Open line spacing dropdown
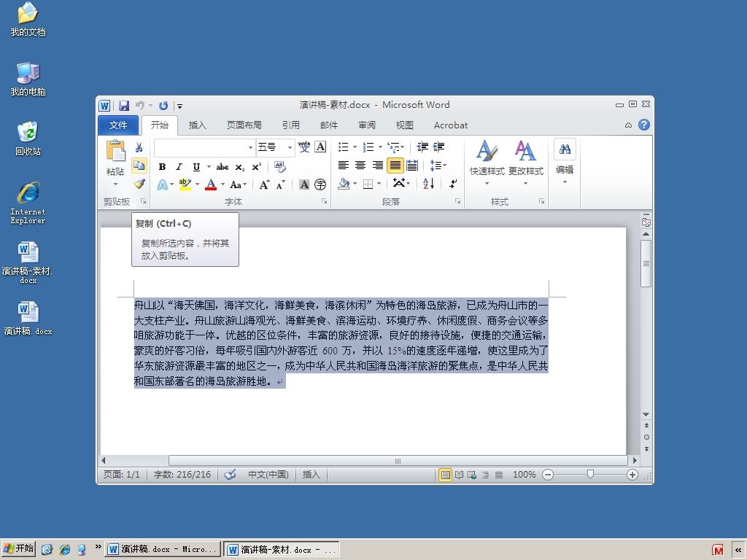747x560 pixels. pos(438,166)
